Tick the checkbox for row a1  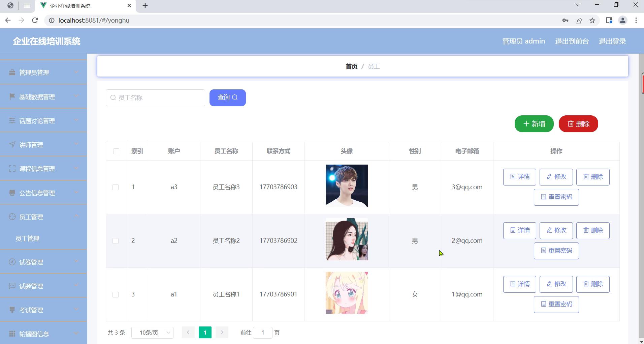[116, 294]
